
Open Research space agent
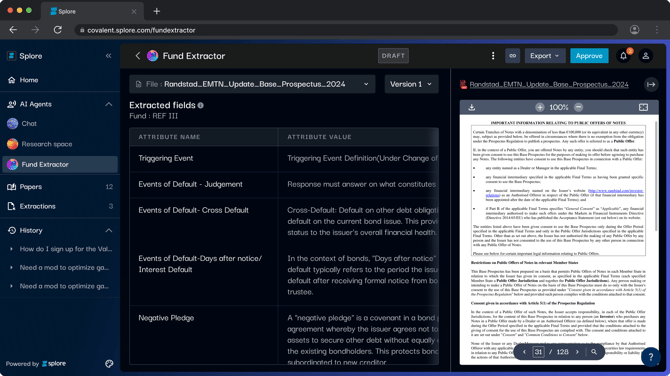tap(60, 144)
